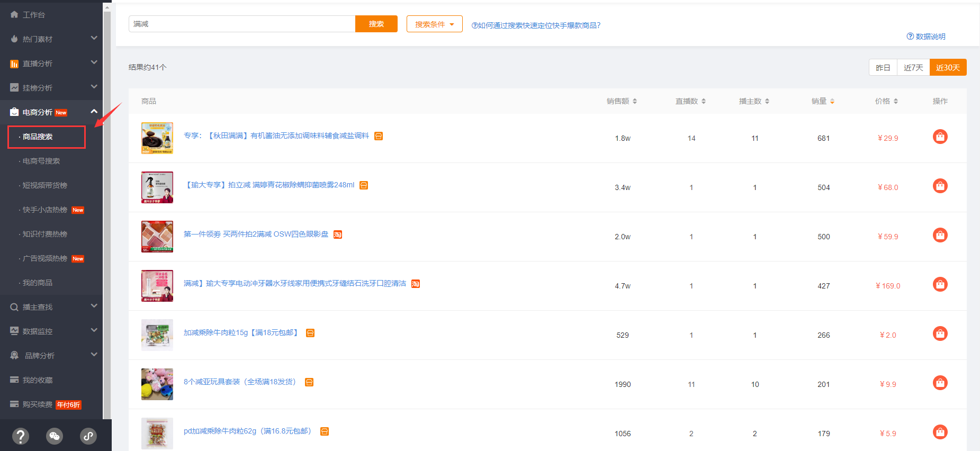Click shopping bag icon for 电动冲牙器 row
The width and height of the screenshot is (980, 451).
click(x=940, y=284)
